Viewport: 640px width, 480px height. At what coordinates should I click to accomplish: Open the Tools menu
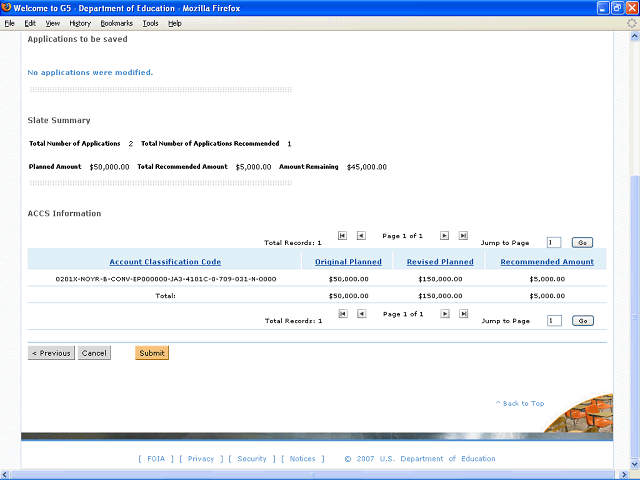(150, 23)
